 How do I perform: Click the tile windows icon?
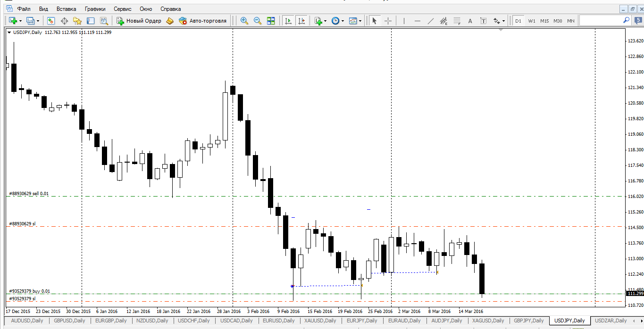pos(271,21)
